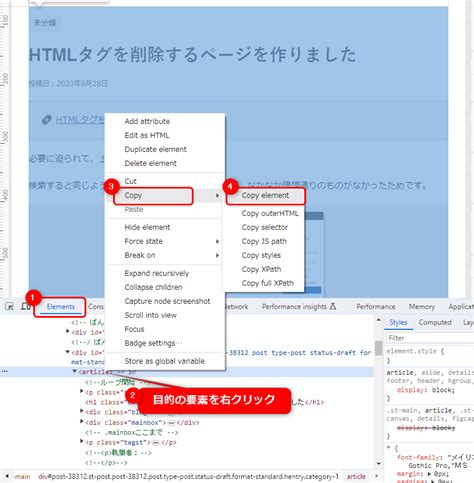Expand the div class bl node
This screenshot has height=483, width=474.
82,411
